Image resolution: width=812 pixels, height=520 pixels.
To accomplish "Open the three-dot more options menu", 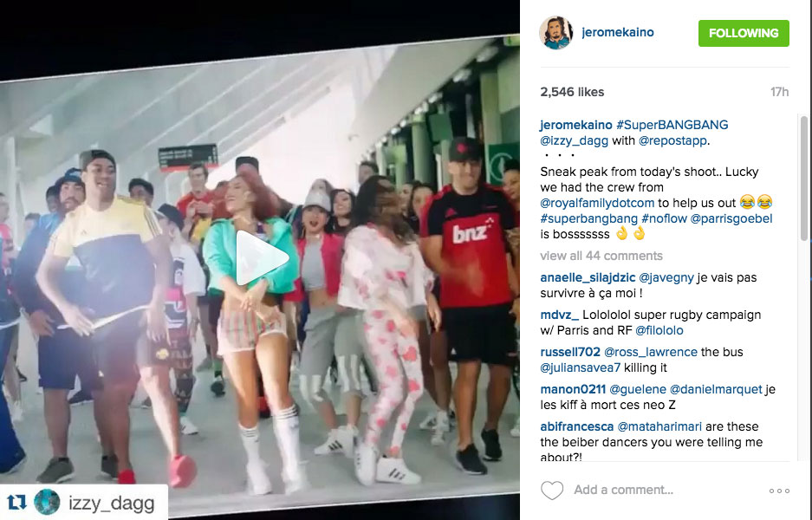I will tap(779, 491).
